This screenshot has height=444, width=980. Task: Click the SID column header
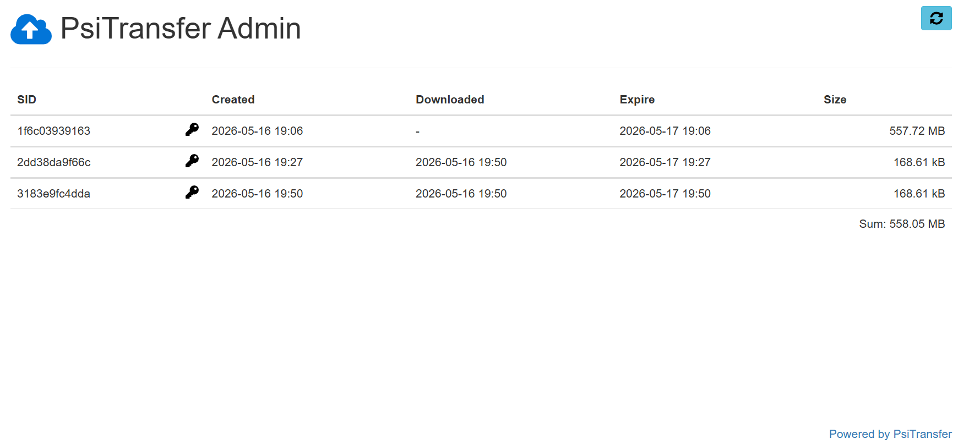[x=26, y=100]
